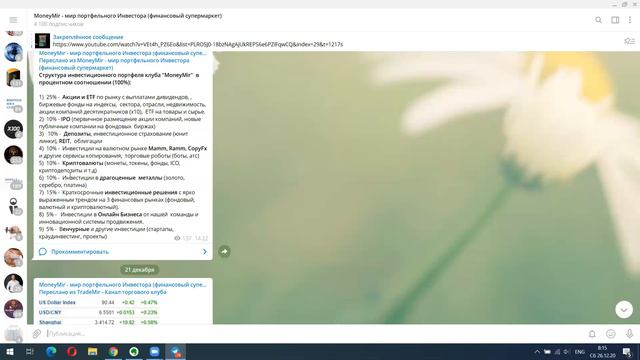Open Переслано из TradeMir channel link
Image resolution: width=640 pixels, height=360 pixels.
point(102,292)
